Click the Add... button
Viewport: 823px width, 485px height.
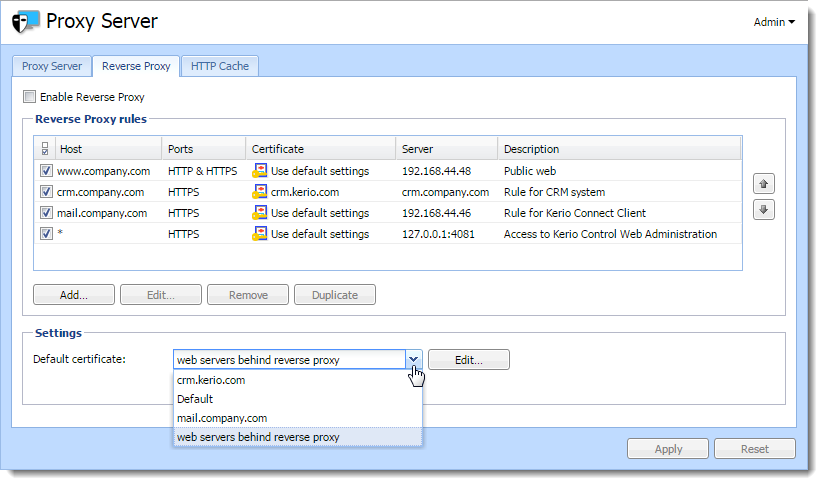(74, 295)
